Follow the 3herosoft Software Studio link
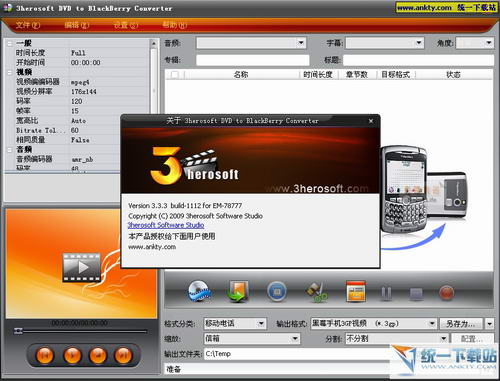This screenshot has height=381, width=500. pos(166,226)
